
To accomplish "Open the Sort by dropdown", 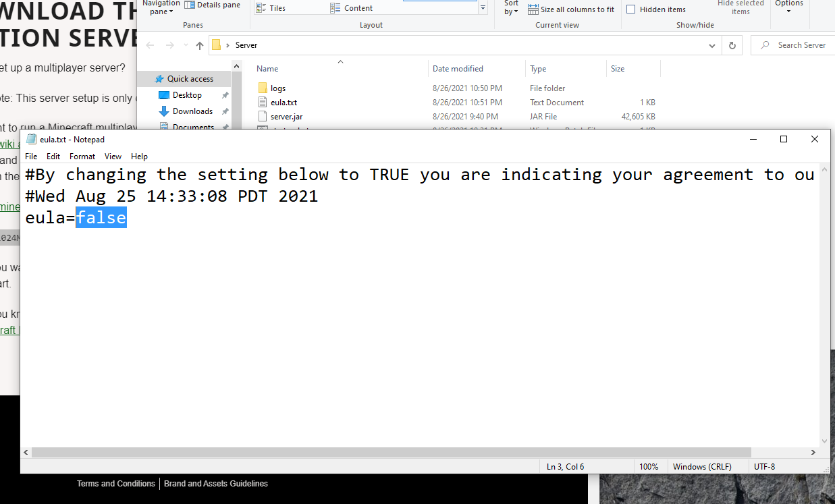I will click(511, 8).
